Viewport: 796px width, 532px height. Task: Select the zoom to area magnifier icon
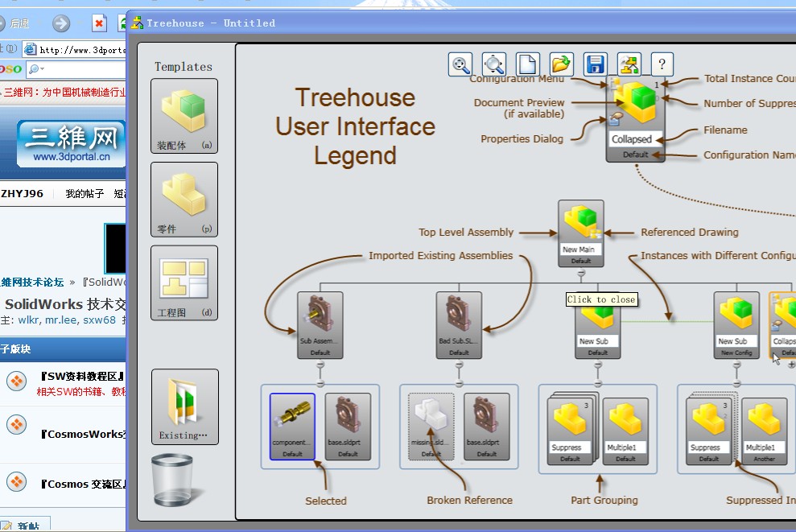[494, 65]
